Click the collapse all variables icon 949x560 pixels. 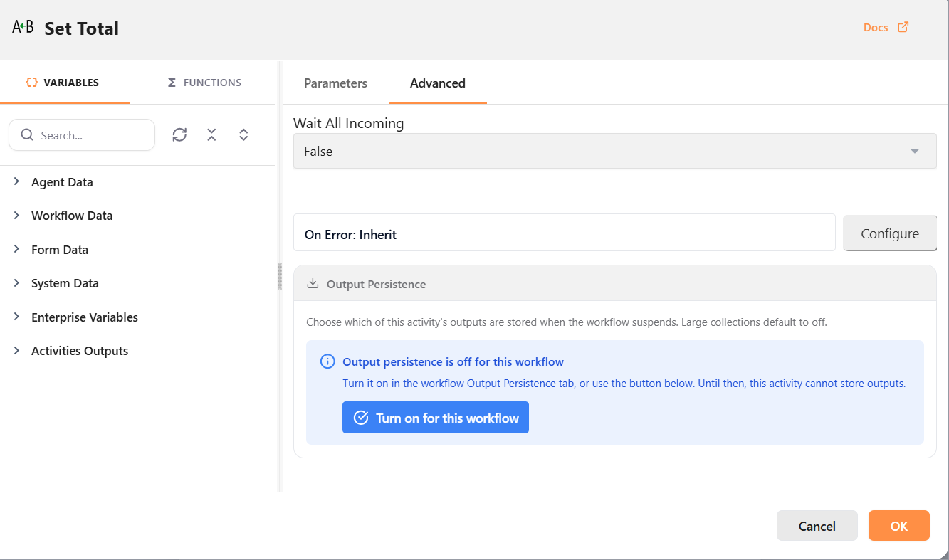click(x=211, y=134)
